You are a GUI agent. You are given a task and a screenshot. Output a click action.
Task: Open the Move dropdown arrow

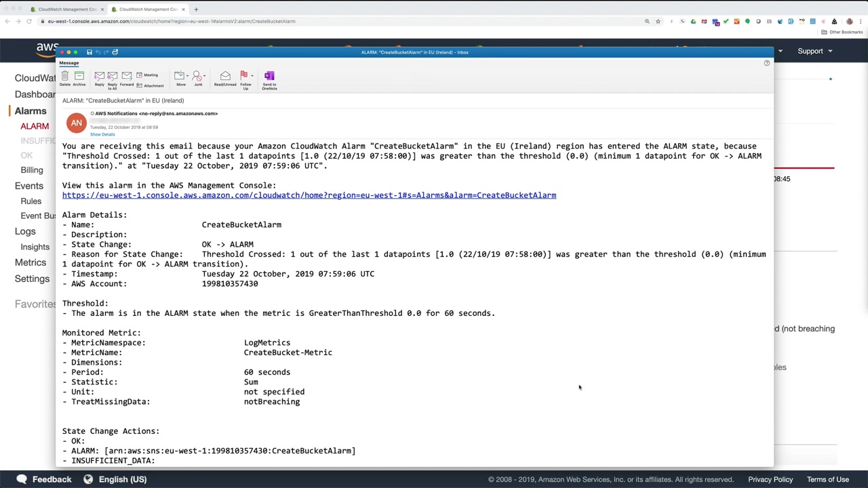187,76
